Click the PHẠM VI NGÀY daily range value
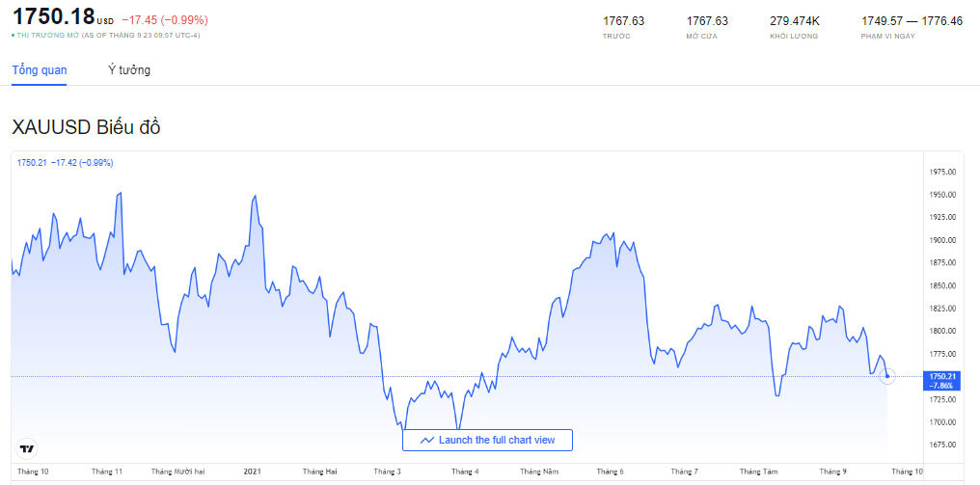The width and height of the screenshot is (980, 485). [x=912, y=20]
